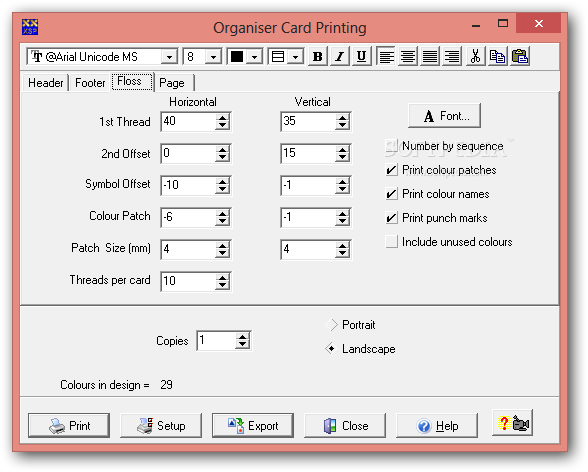Adjust Patch Size horizontal spinner

tap(223, 249)
